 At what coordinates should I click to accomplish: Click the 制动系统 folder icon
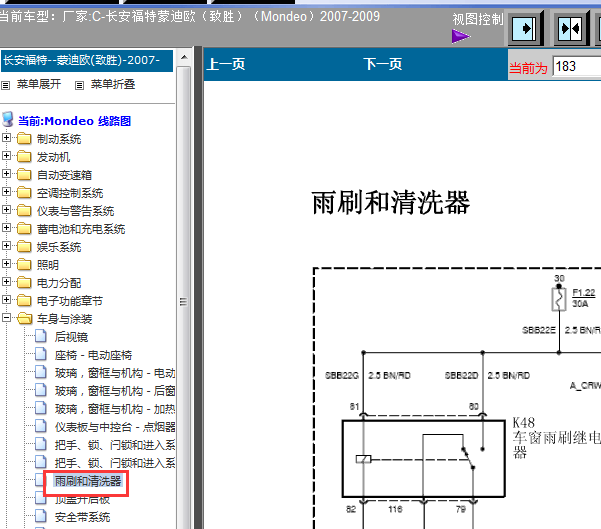pos(24,138)
